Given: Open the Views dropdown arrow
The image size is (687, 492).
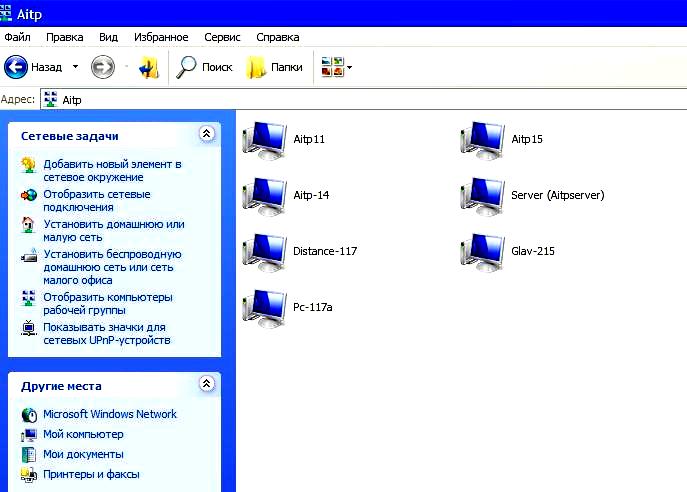Looking at the screenshot, I should [349, 67].
